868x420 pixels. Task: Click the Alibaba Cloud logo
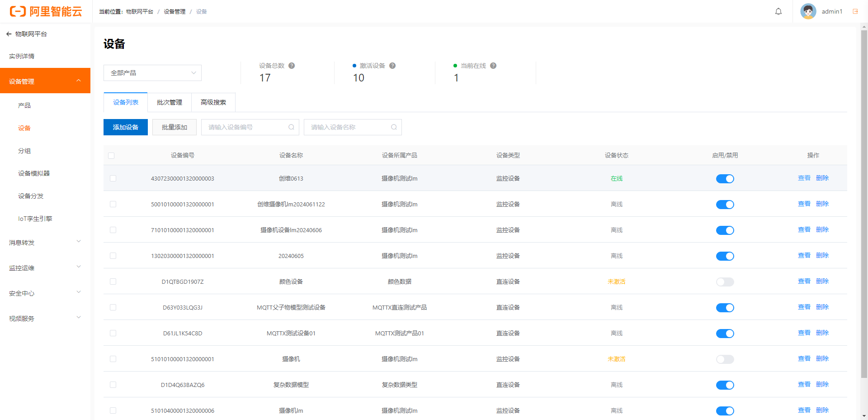(x=46, y=11)
